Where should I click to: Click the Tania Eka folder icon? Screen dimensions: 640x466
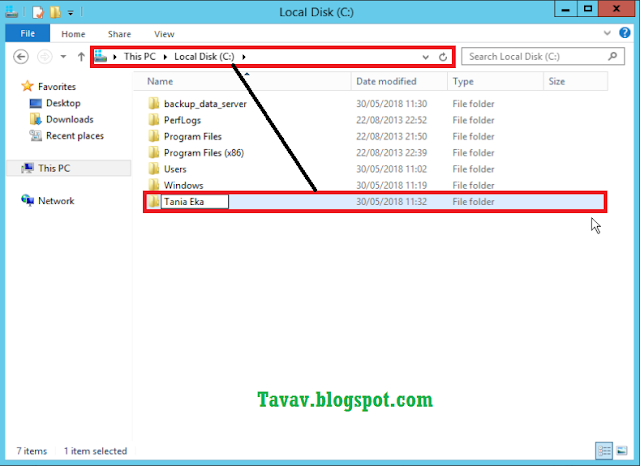click(x=154, y=201)
